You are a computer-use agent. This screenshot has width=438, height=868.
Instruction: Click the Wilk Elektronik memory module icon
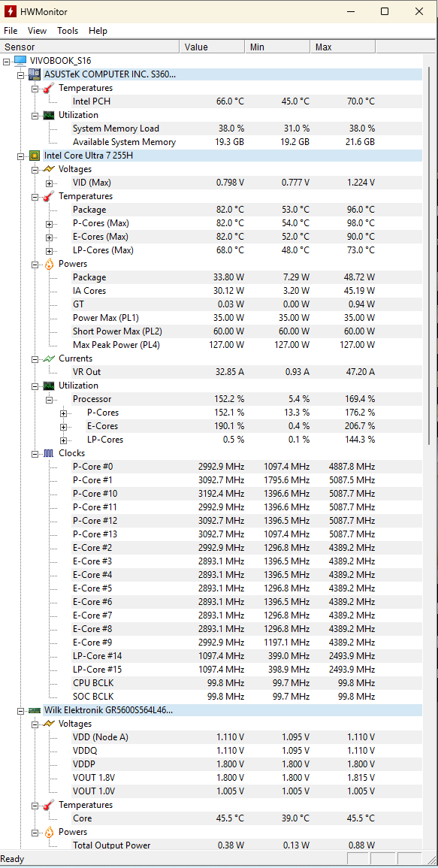pyautogui.click(x=35, y=710)
